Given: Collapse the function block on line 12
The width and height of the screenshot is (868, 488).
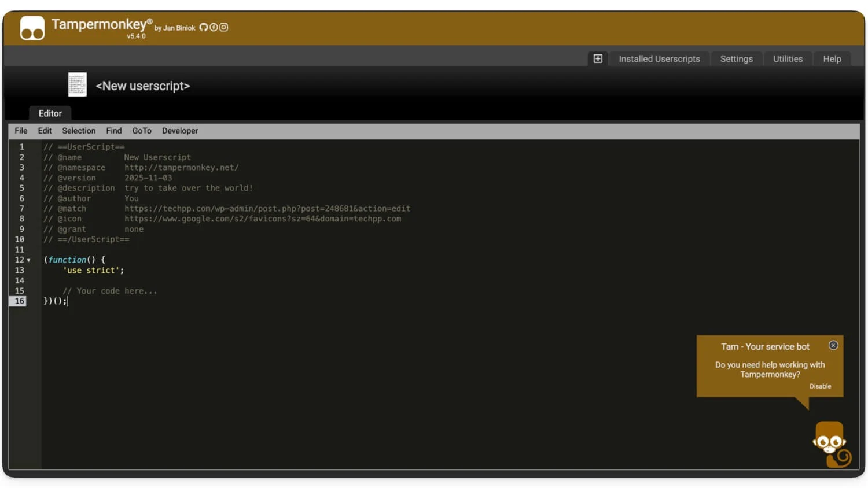Looking at the screenshot, I should coord(28,260).
